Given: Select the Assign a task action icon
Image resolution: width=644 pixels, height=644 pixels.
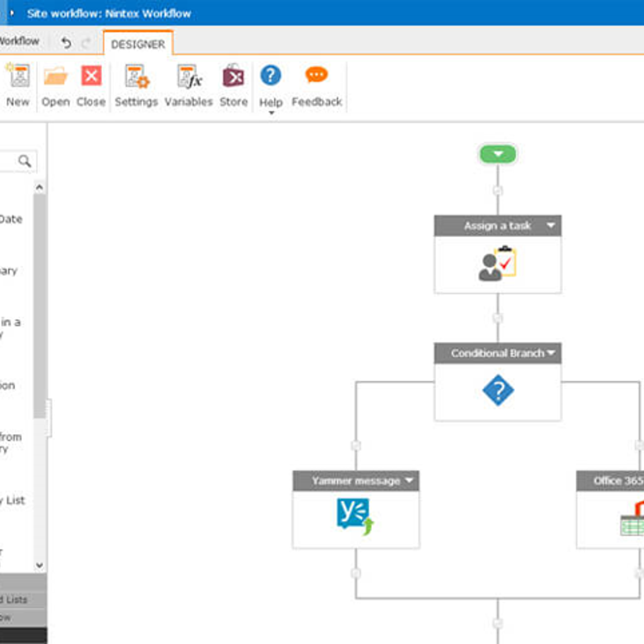Looking at the screenshot, I should [497, 264].
